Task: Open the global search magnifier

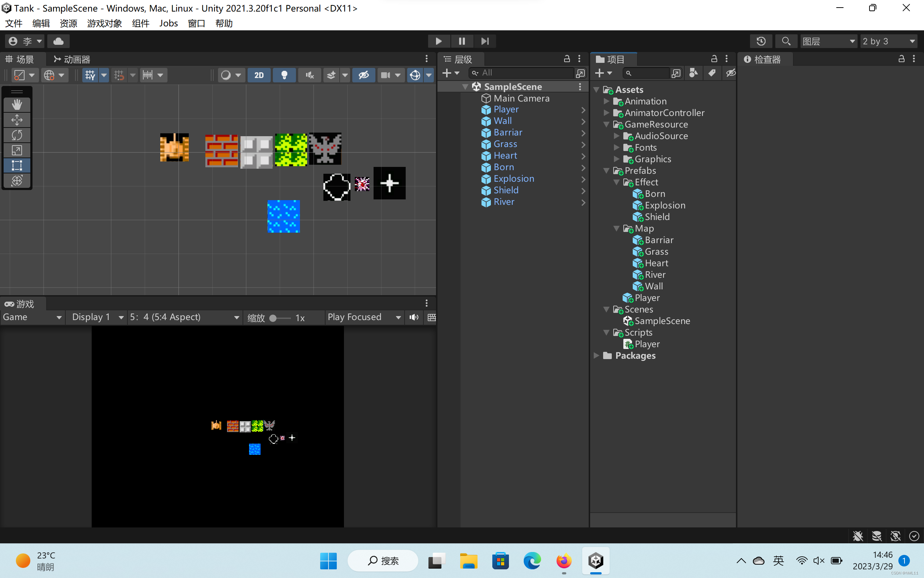Action: pos(786,41)
